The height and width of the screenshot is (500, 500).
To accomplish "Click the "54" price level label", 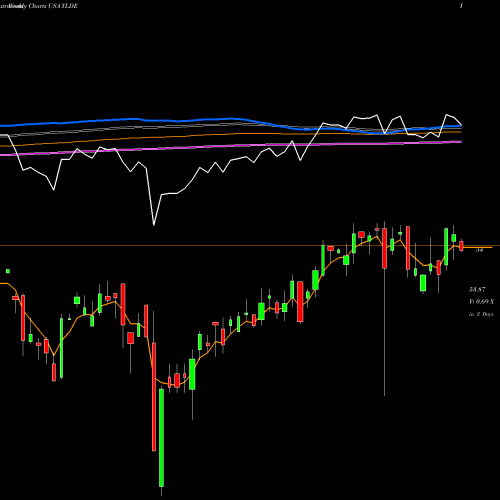I will pyautogui.click(x=479, y=249).
